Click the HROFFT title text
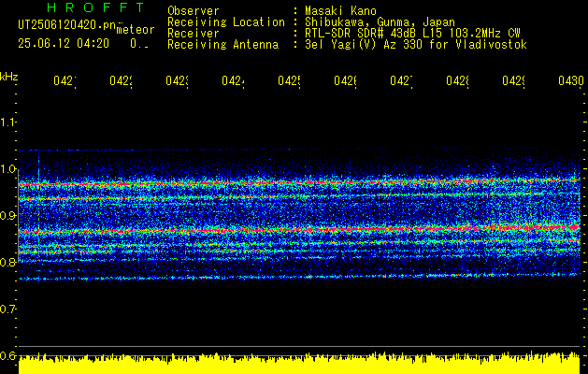Screen dimensions: 588x374 [x=95, y=7]
